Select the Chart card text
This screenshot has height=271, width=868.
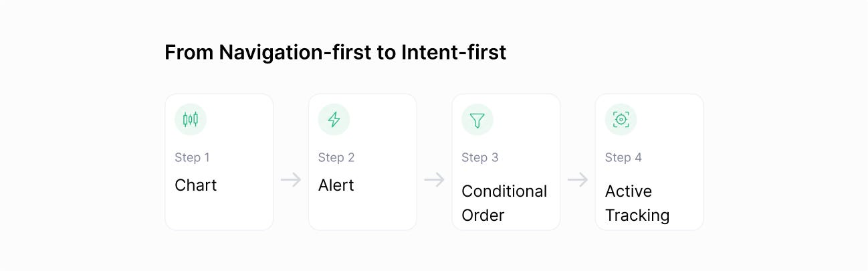(x=196, y=185)
